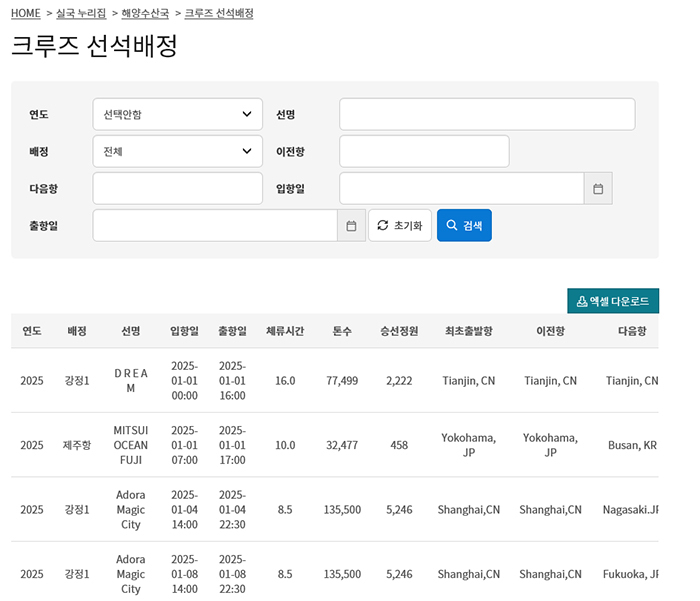Click the 선명 column header
The width and height of the screenshot is (700, 601).
tap(131, 331)
